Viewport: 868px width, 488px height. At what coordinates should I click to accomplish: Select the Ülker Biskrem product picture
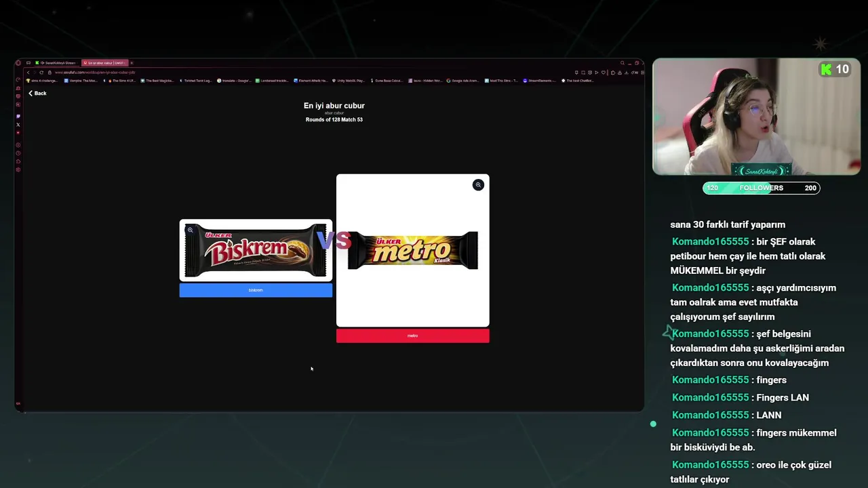(256, 250)
